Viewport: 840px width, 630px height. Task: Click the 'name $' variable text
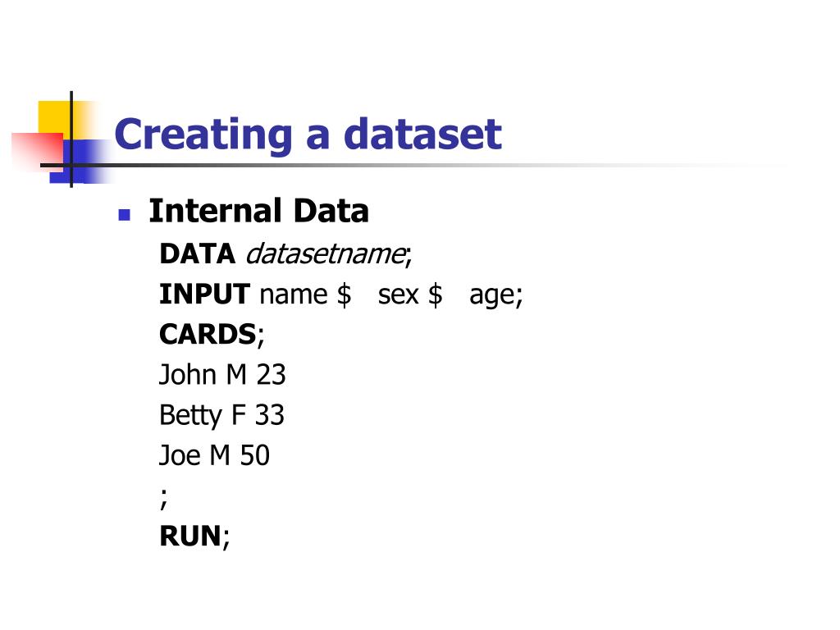305,294
